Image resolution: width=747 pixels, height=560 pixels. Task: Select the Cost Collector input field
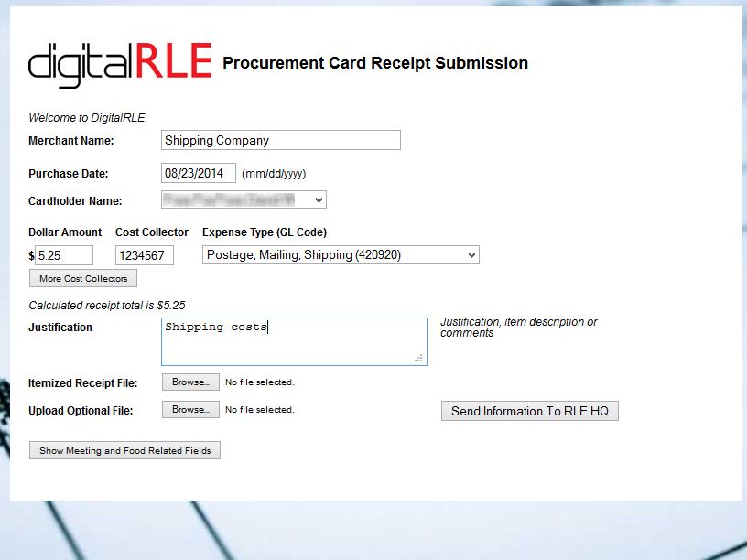145,255
